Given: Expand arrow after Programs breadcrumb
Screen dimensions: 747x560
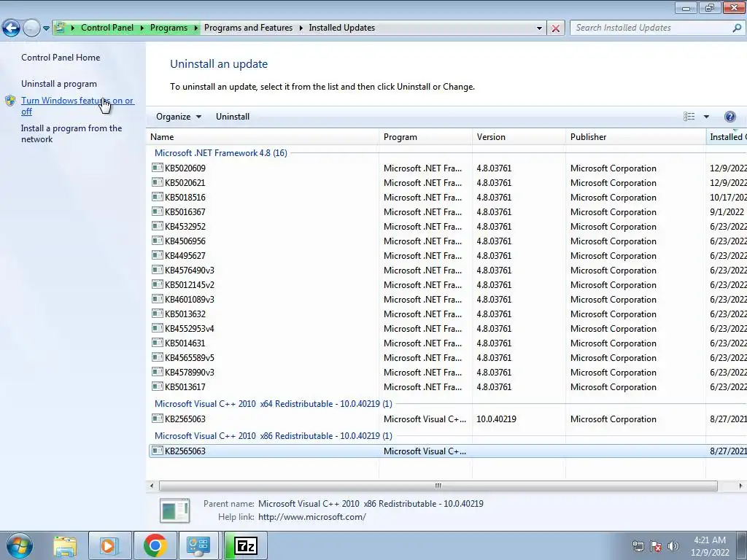Looking at the screenshot, I should (x=196, y=28).
